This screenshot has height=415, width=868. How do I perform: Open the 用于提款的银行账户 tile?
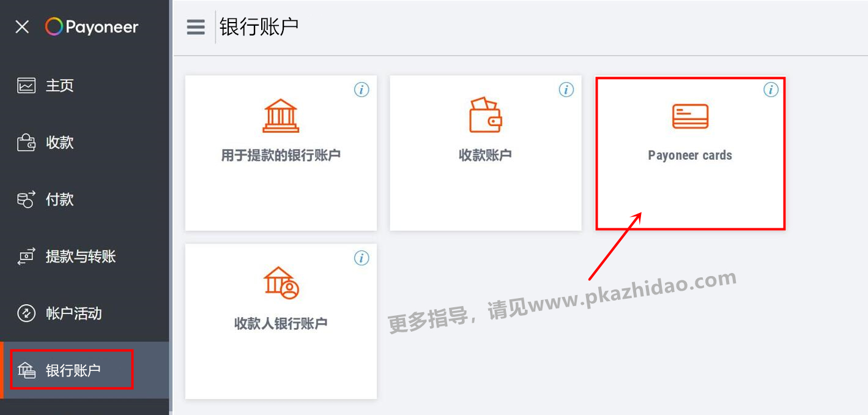click(x=281, y=153)
